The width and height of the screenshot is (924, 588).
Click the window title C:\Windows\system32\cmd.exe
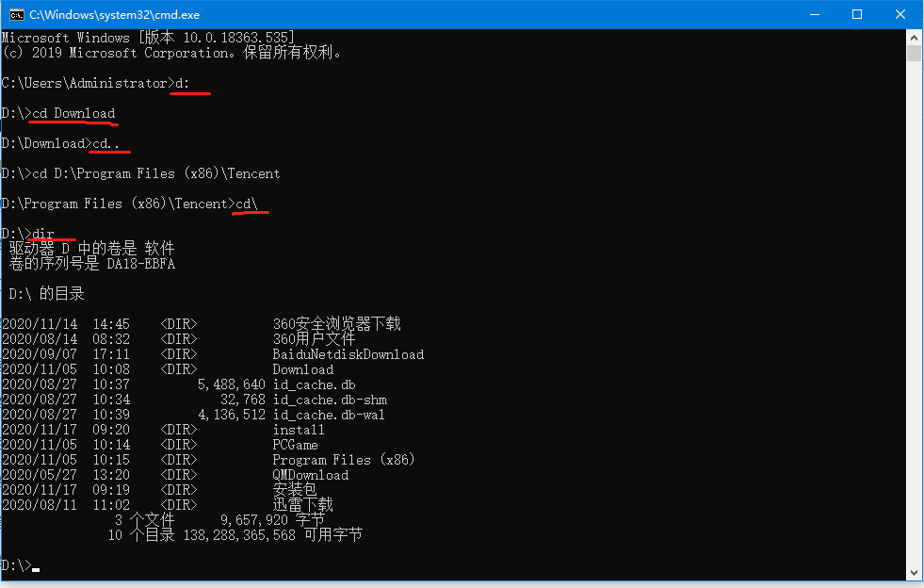click(x=114, y=15)
